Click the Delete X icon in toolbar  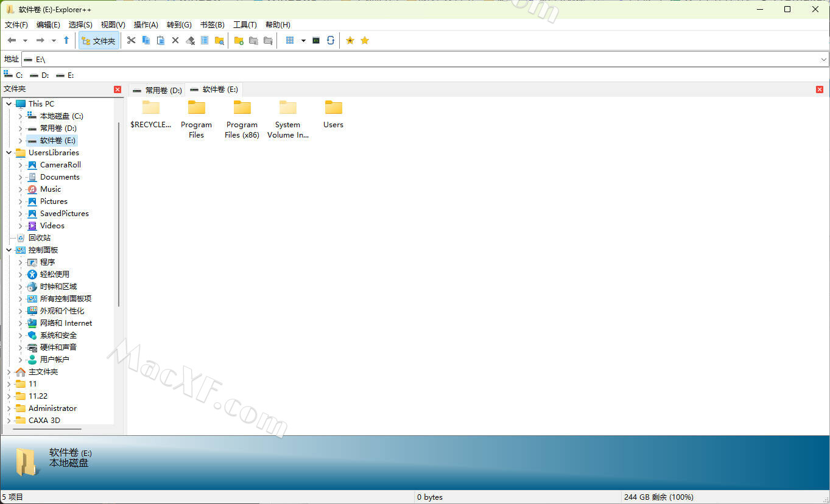175,40
